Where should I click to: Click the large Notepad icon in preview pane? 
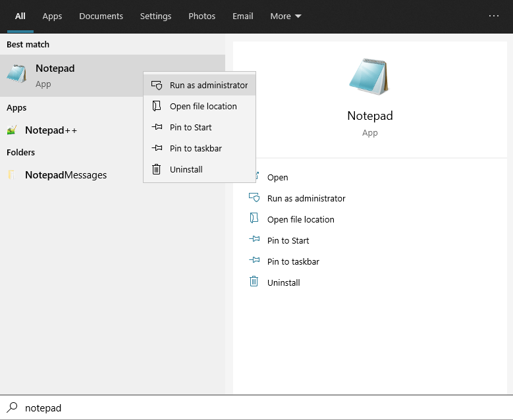coord(369,76)
